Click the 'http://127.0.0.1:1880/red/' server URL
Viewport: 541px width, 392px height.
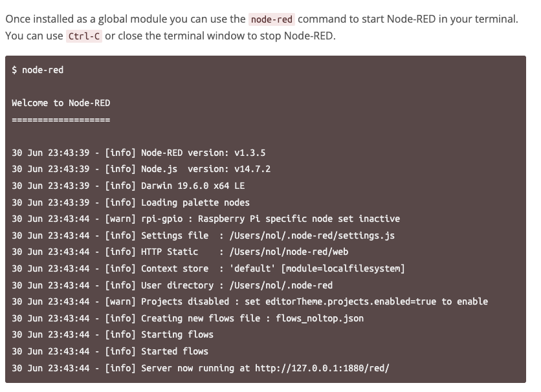tap(322, 368)
